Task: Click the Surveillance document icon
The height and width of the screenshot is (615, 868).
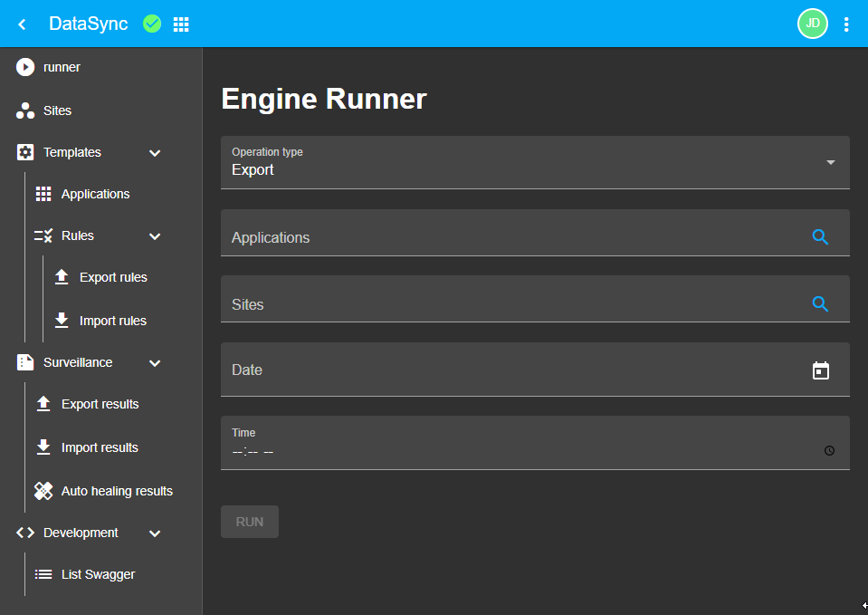Action: tap(25, 362)
